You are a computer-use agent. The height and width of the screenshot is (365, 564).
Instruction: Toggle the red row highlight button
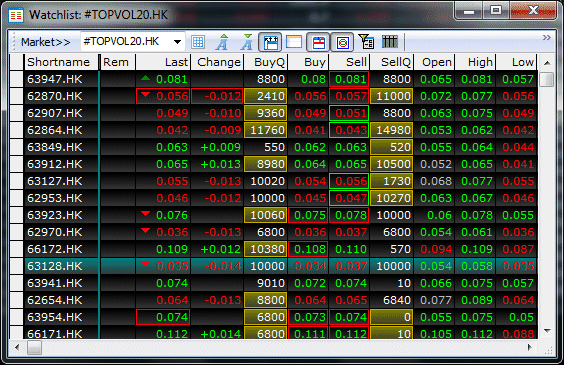319,42
